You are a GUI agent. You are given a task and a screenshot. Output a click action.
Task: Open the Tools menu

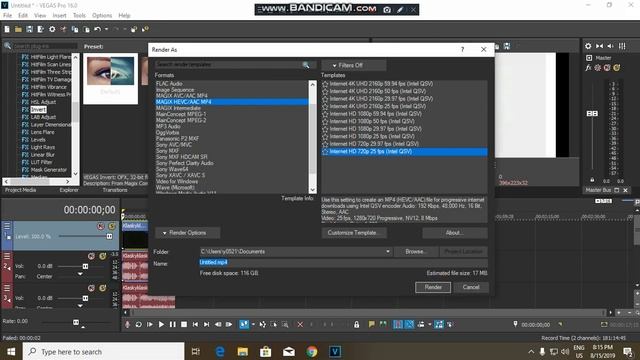tap(79, 16)
